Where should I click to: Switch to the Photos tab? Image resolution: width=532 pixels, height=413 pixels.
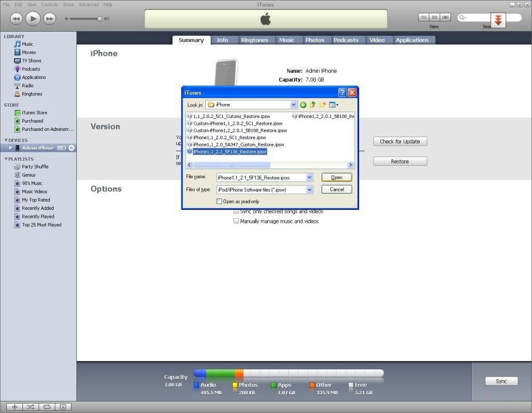point(315,40)
